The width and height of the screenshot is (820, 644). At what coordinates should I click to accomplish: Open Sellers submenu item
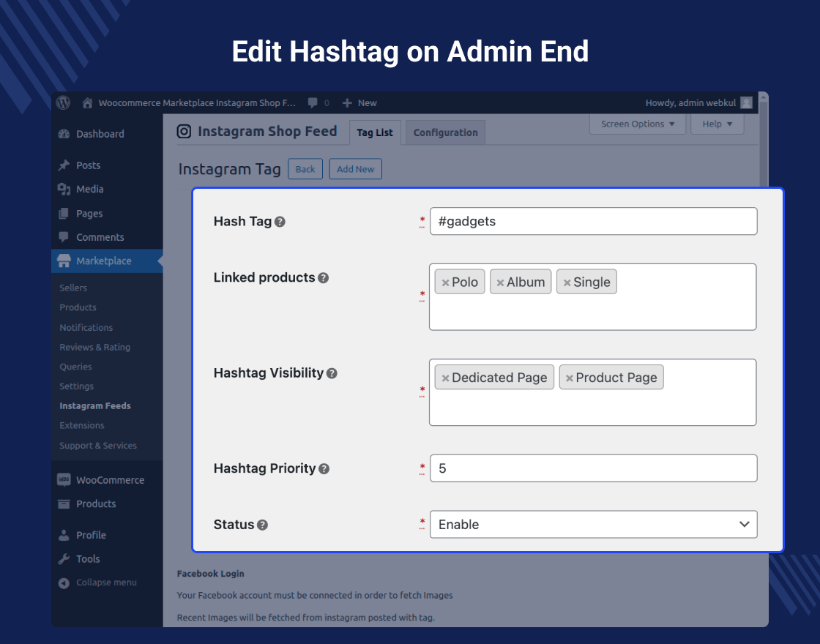(x=73, y=288)
